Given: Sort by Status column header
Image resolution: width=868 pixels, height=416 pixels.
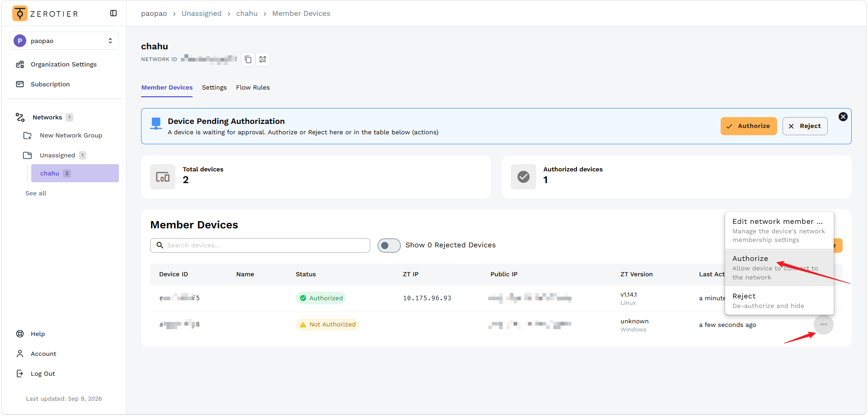Looking at the screenshot, I should coord(306,274).
